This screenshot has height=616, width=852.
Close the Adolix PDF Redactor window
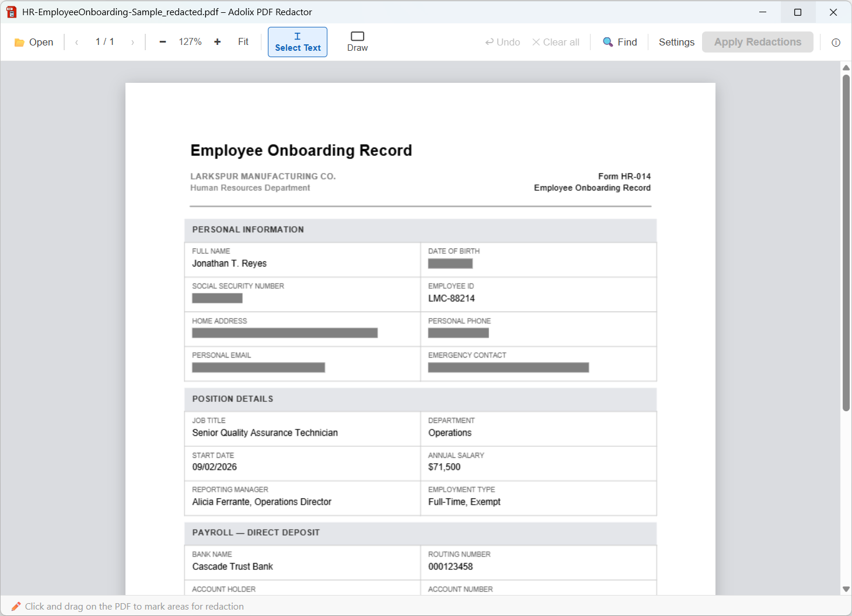point(833,12)
